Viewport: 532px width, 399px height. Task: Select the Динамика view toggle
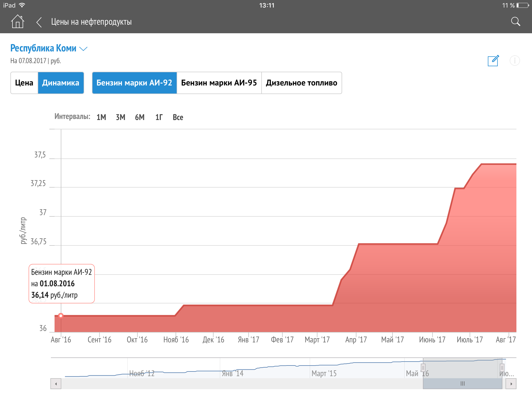click(61, 83)
